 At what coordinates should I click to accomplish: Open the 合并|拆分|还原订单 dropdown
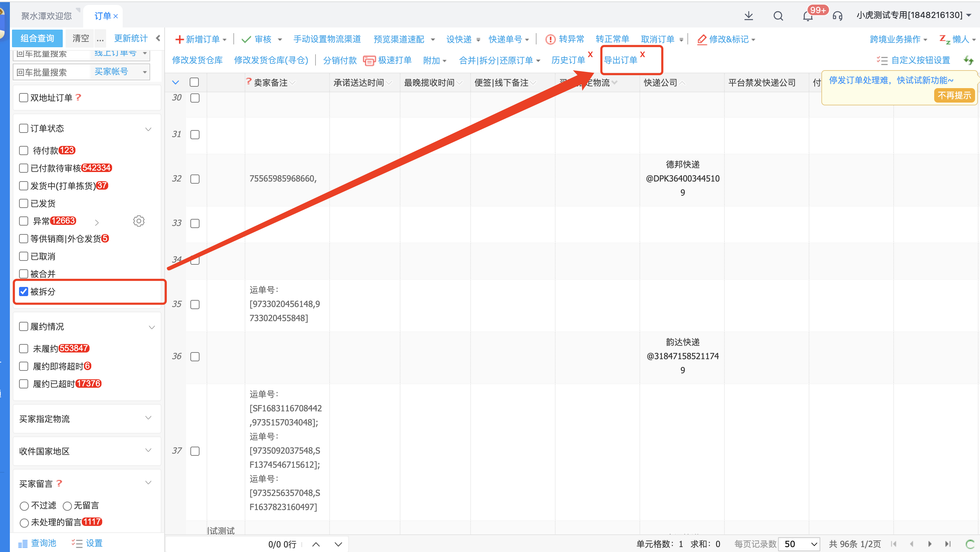(499, 61)
